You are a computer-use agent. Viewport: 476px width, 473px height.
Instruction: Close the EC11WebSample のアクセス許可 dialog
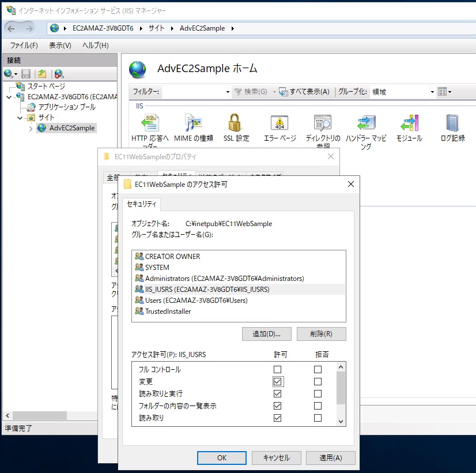pos(350,184)
